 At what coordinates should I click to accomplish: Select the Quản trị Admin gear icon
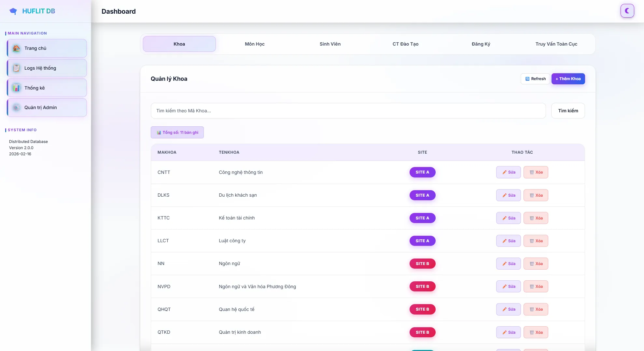pos(16,107)
